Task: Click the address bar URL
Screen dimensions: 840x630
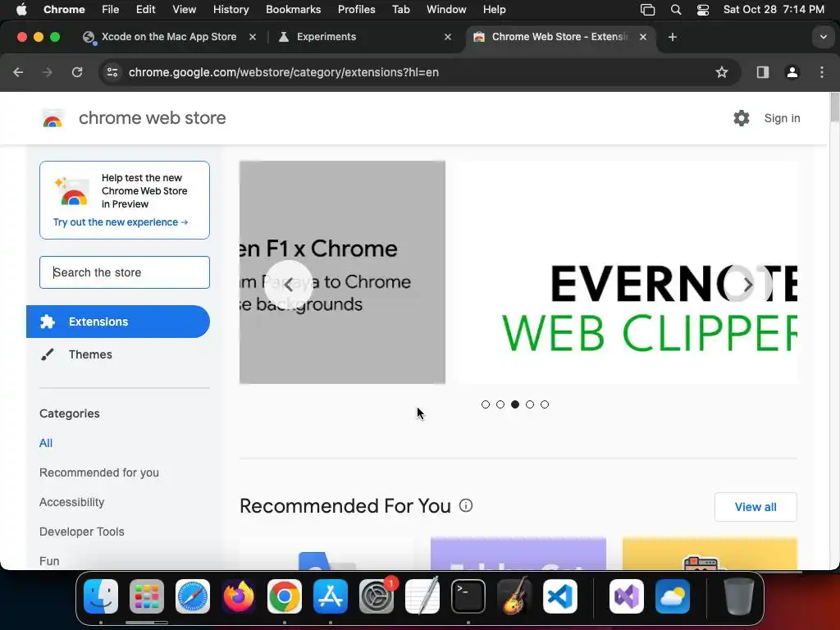Action: [283, 72]
